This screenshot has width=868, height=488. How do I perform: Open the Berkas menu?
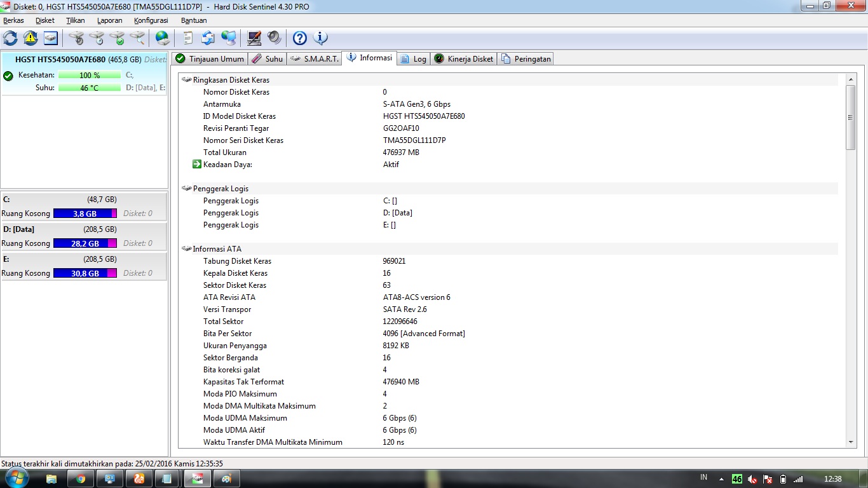click(13, 20)
